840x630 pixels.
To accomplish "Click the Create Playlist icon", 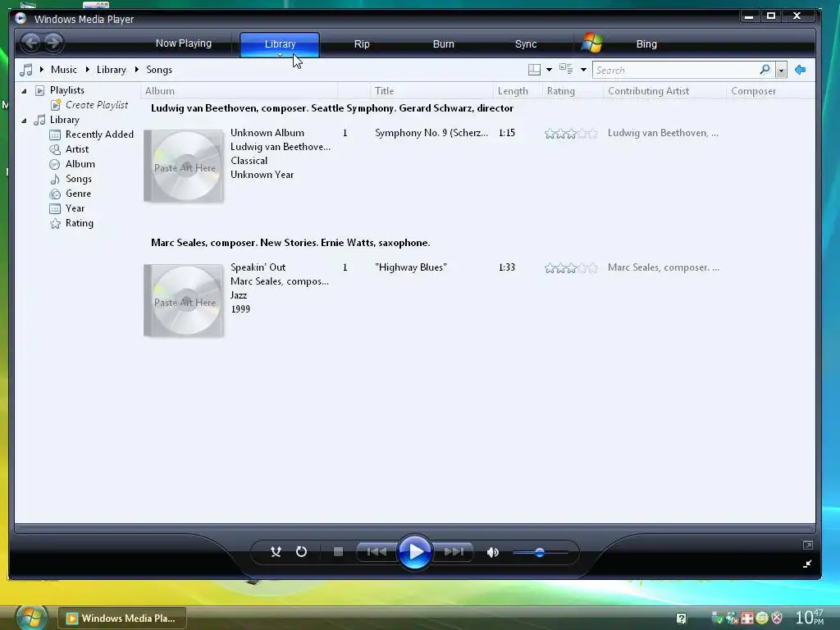I will pos(56,105).
